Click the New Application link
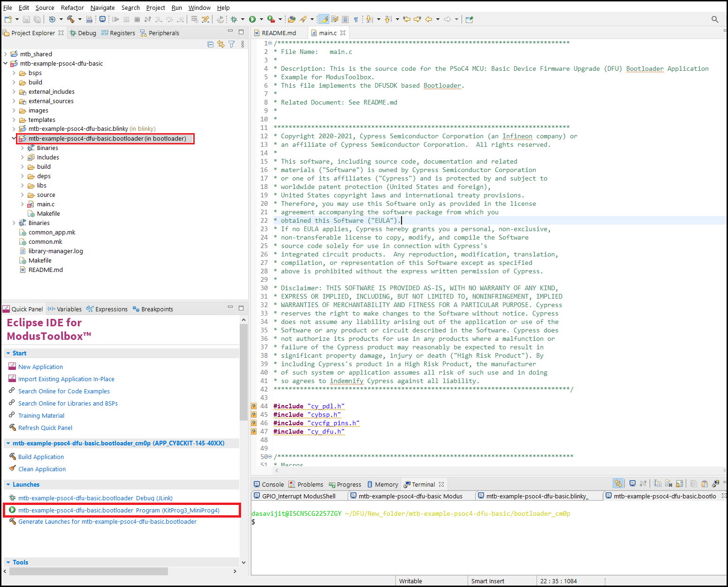Image resolution: width=728 pixels, height=587 pixels. click(40, 367)
